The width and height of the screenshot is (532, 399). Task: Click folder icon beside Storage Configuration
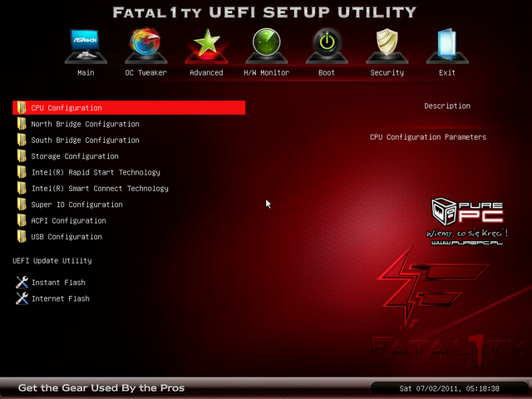tap(22, 156)
